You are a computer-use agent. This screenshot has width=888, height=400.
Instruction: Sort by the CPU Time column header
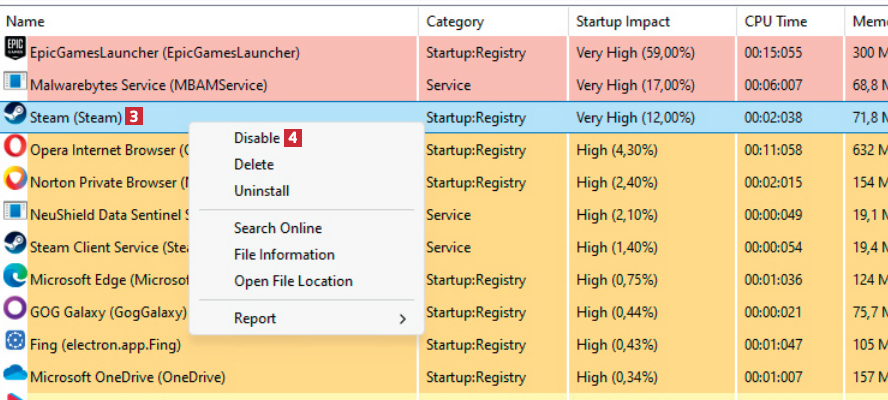click(776, 21)
